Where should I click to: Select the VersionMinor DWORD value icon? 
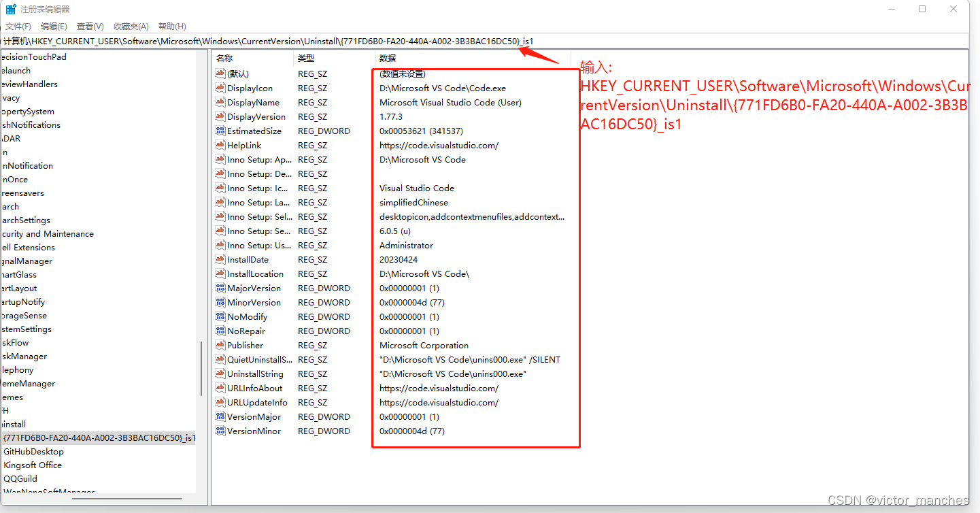[x=220, y=431]
